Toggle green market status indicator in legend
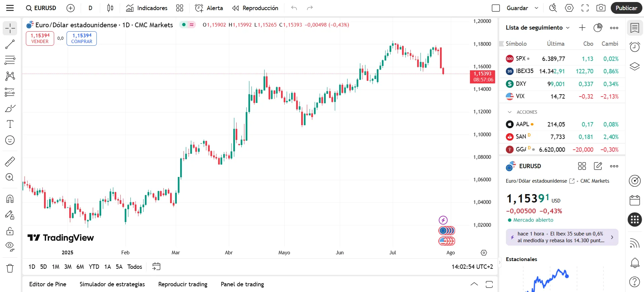This screenshot has height=292, width=644. [x=184, y=25]
